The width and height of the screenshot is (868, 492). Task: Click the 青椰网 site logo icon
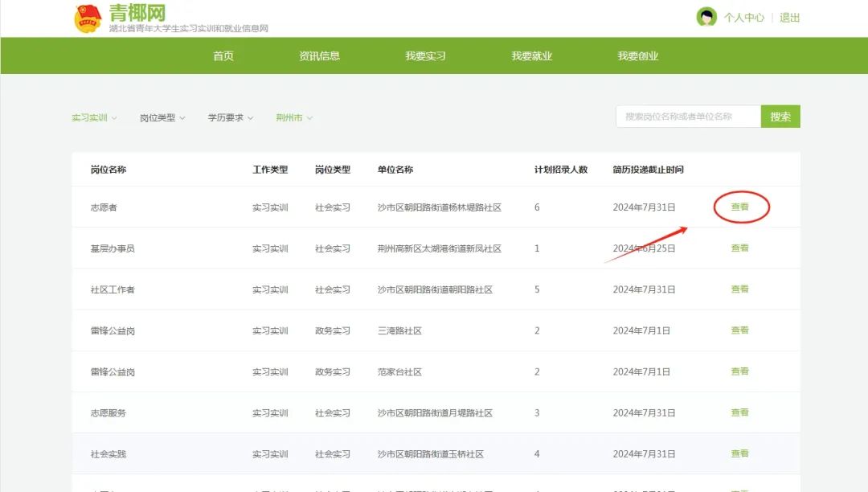(x=88, y=18)
